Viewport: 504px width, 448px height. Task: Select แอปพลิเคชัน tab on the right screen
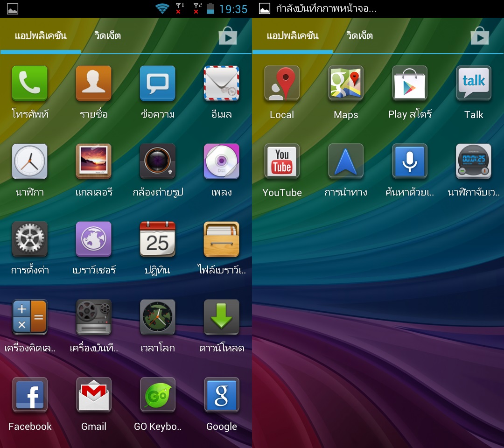point(293,35)
